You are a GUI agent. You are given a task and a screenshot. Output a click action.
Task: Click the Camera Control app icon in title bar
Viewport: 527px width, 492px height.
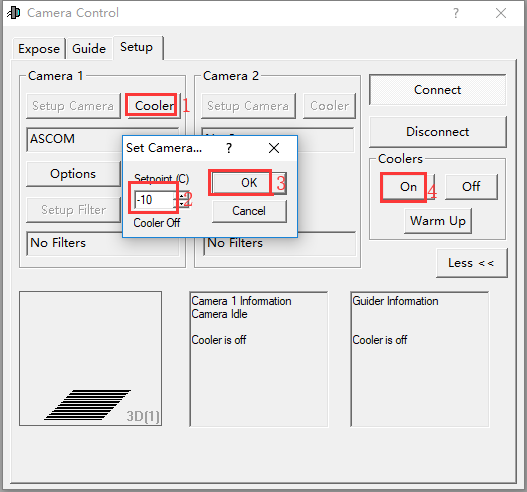[x=14, y=13]
